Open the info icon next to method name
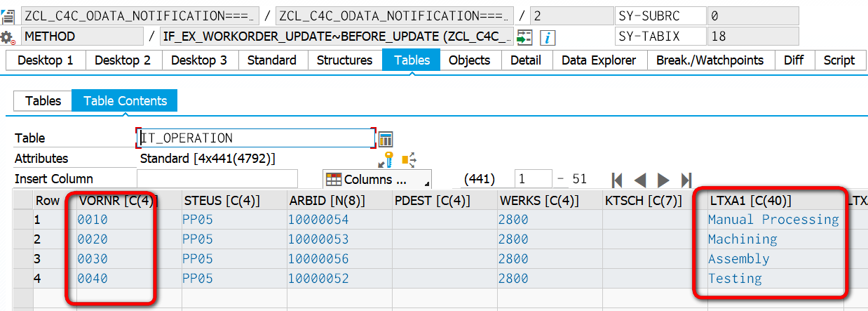Screen dimensions: 868x311 point(547,37)
